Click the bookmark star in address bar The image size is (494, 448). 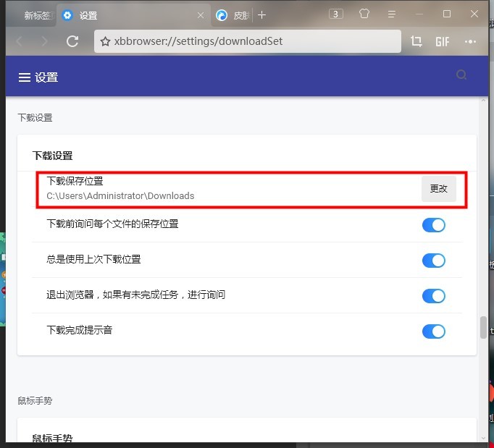tap(105, 41)
